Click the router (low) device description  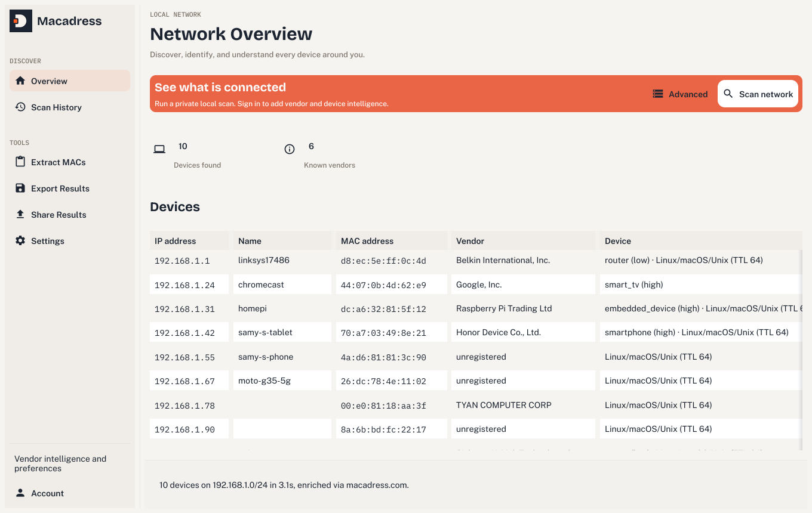684,260
